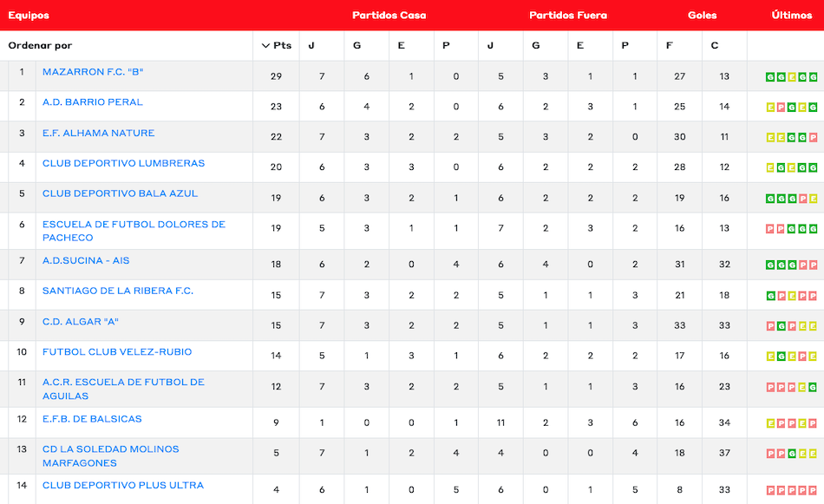Go to Club Deportivo Plus Ultra team page

pos(123,486)
